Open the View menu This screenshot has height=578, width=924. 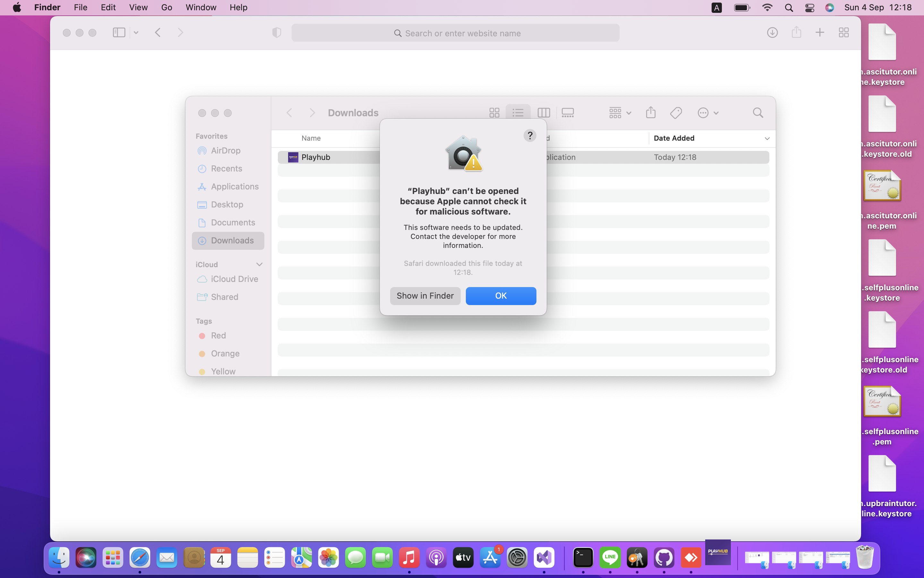pos(138,7)
